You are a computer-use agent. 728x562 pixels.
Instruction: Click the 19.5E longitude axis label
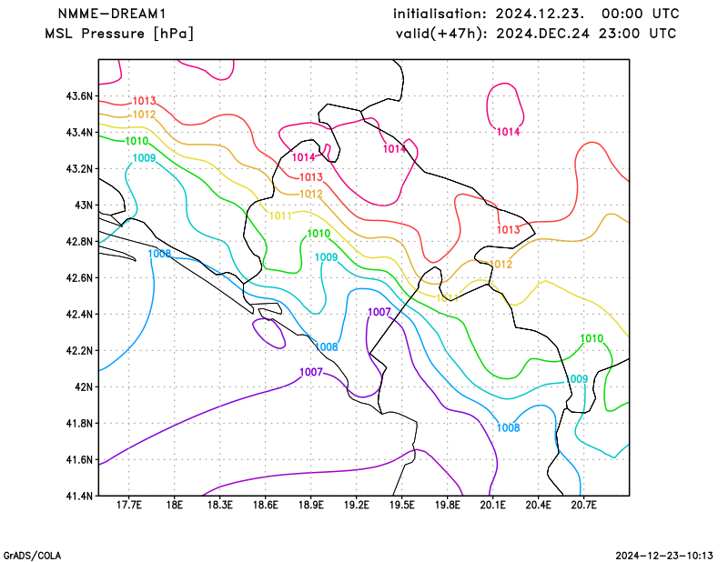coord(402,505)
